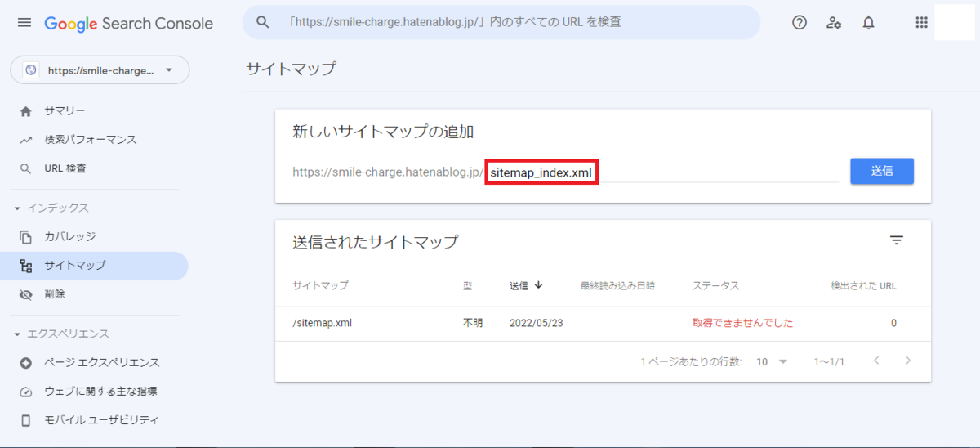This screenshot has width=980, height=448.
Task: Click the 送信 submit button
Action: [x=882, y=172]
